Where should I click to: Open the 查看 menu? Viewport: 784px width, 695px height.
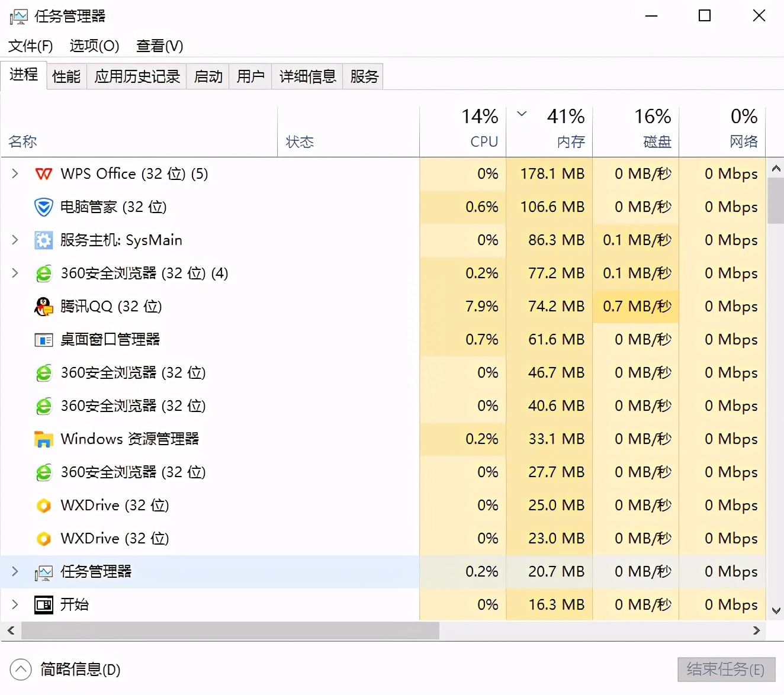(x=159, y=46)
